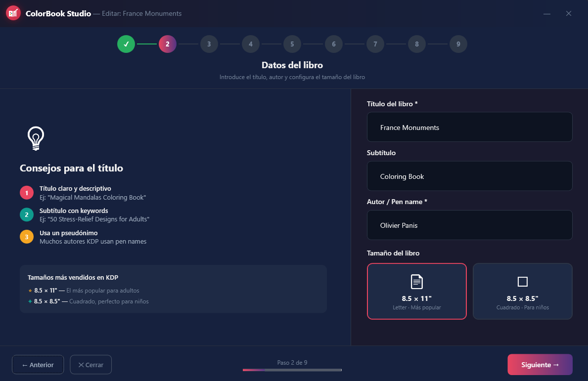Click 'Tamaños más vendidos en KDP' heading
Viewport: 588px width, 381px height.
(x=73, y=277)
